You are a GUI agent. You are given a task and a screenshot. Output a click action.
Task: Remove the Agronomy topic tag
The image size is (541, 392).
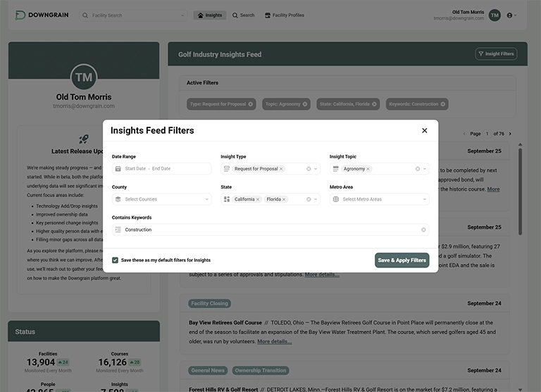click(x=368, y=169)
